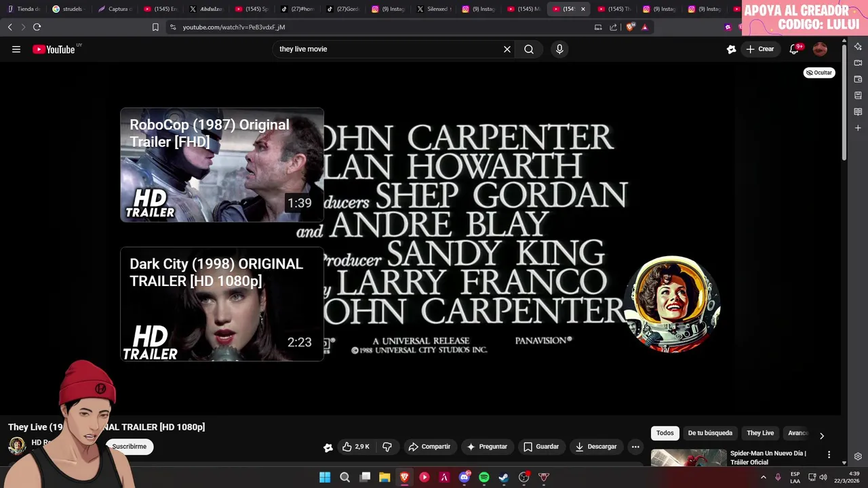Open taskbar search magnifier
The width and height of the screenshot is (868, 488).
pos(344,477)
